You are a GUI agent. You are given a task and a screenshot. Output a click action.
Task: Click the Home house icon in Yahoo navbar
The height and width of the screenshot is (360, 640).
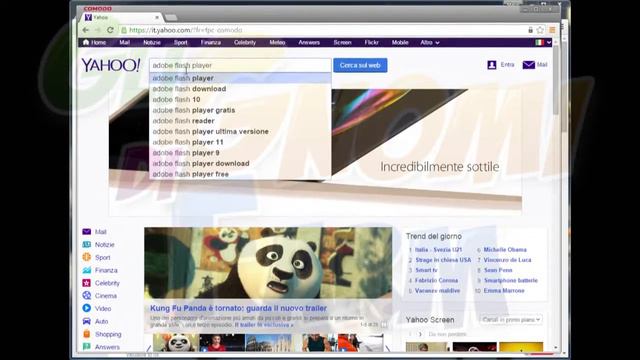tap(86, 42)
